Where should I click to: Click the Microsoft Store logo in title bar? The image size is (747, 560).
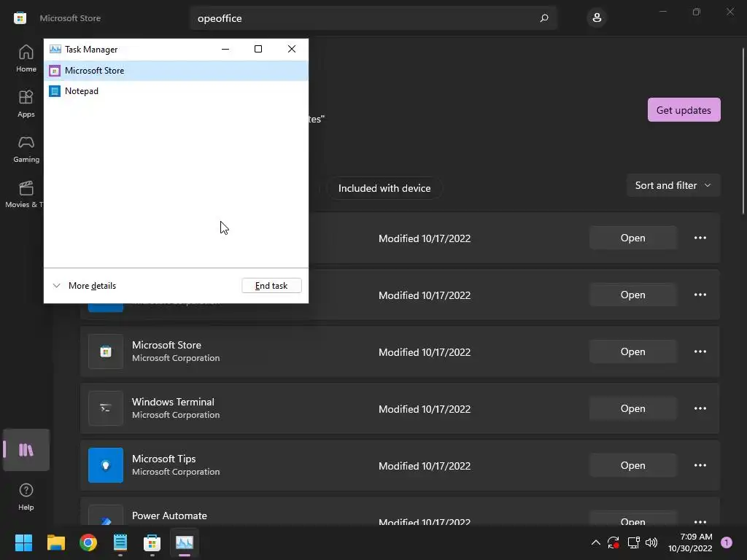20,18
